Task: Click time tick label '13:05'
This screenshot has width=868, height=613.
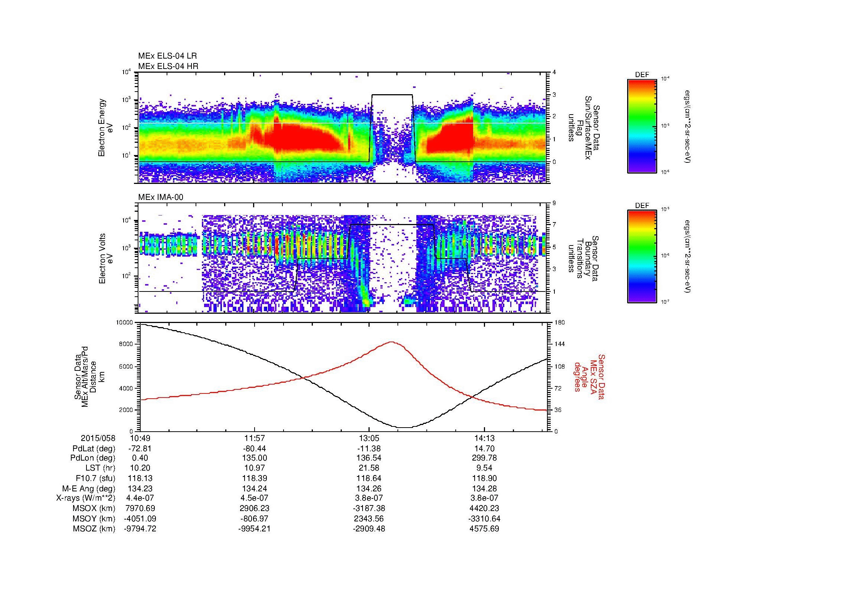Action: pos(369,438)
